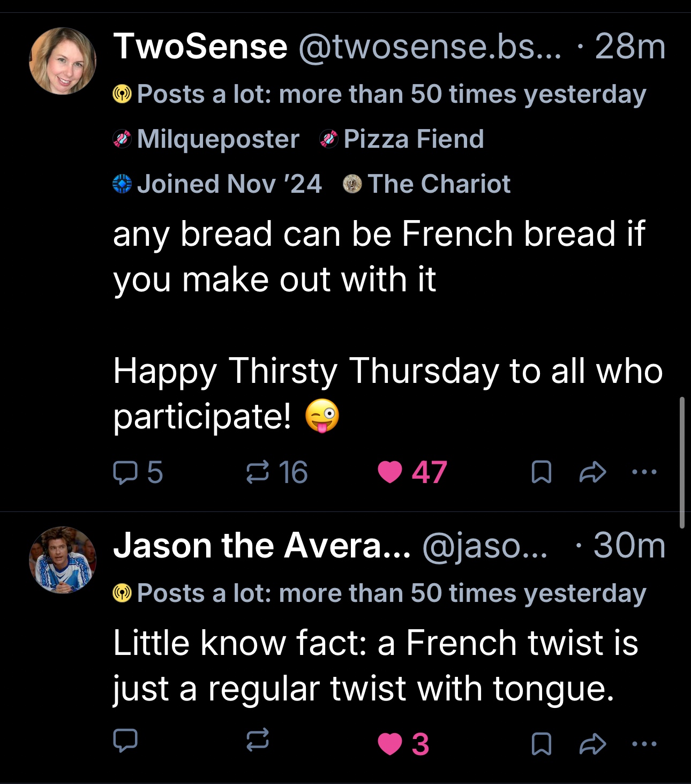
Task: Select the Milqueposter label badge
Action: coord(207,139)
